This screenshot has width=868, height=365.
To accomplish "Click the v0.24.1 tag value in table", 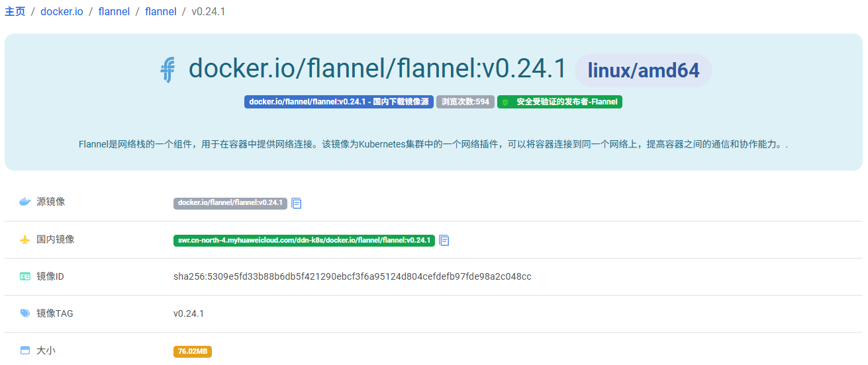I will coord(189,313).
